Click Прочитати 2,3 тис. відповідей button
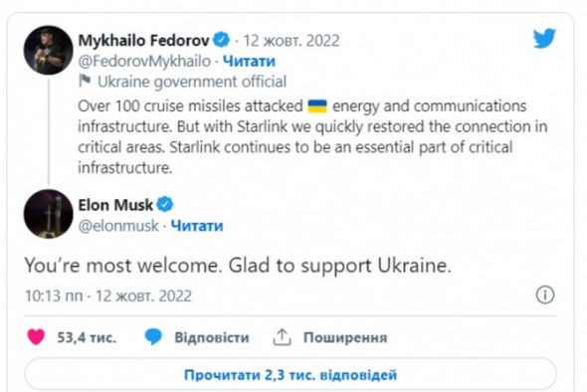 click(291, 374)
